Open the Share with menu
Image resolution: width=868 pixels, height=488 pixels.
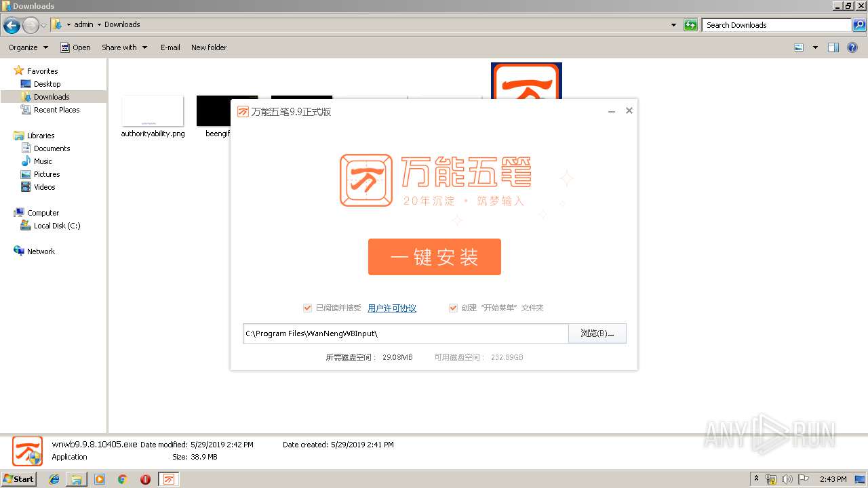(x=124, y=47)
